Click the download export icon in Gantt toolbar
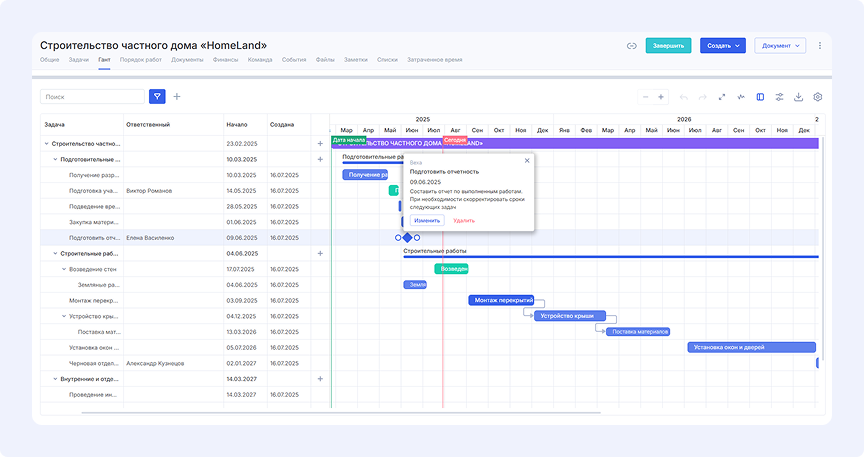 pos(798,97)
